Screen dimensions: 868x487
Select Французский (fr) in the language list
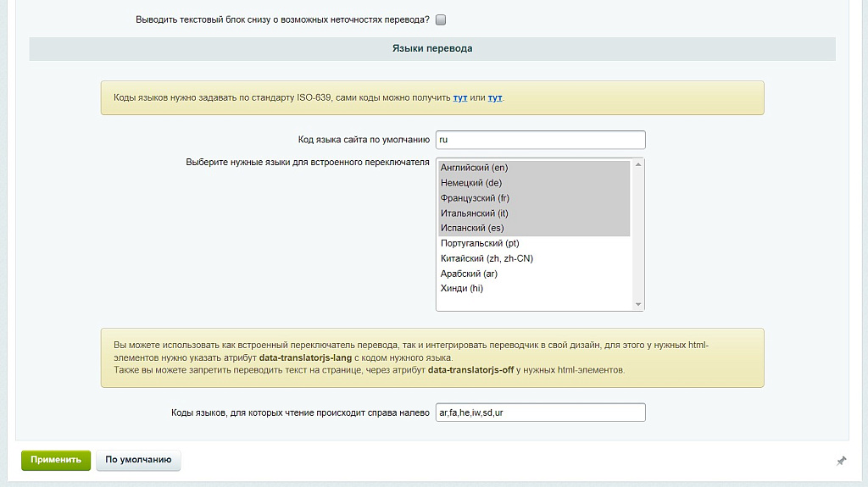pyautogui.click(x=475, y=198)
